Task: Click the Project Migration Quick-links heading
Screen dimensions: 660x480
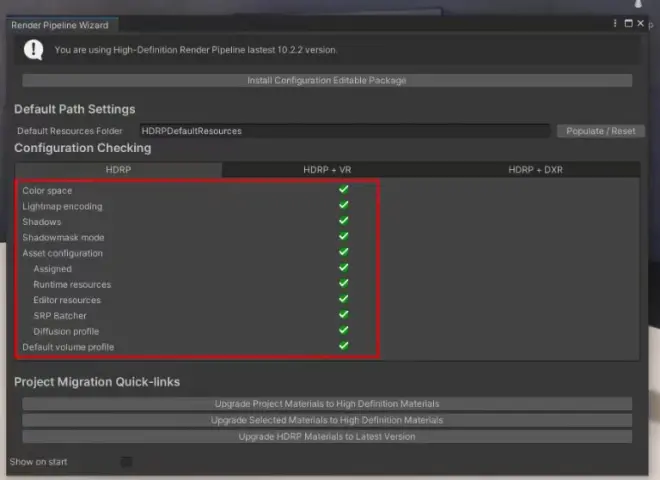Action: (x=97, y=382)
